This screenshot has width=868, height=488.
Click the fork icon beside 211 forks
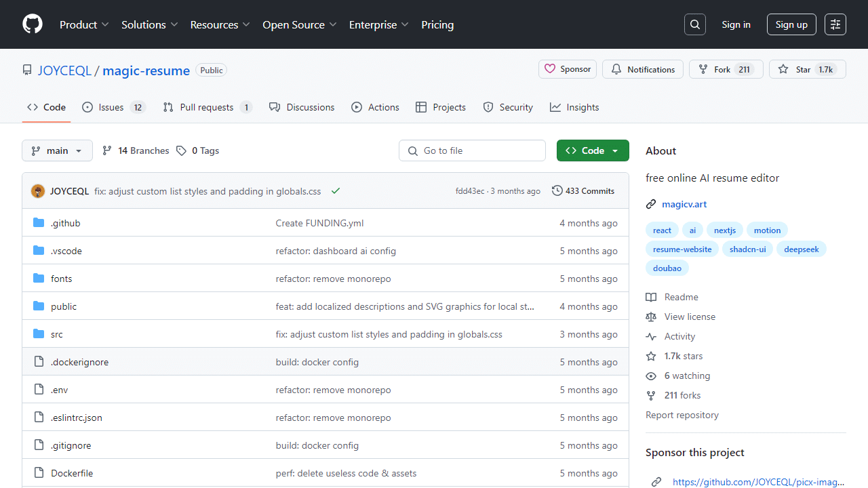(x=651, y=395)
